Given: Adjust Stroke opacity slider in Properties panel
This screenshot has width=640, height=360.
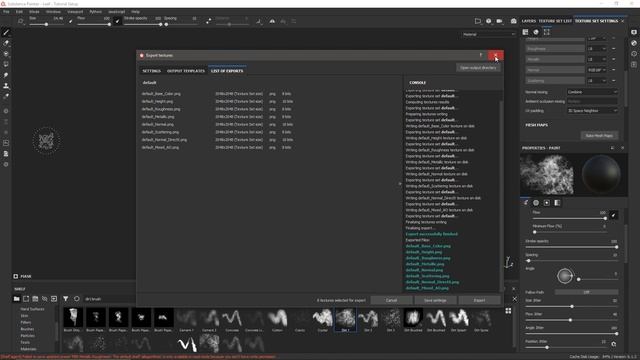Looking at the screenshot, I should 571,247.
